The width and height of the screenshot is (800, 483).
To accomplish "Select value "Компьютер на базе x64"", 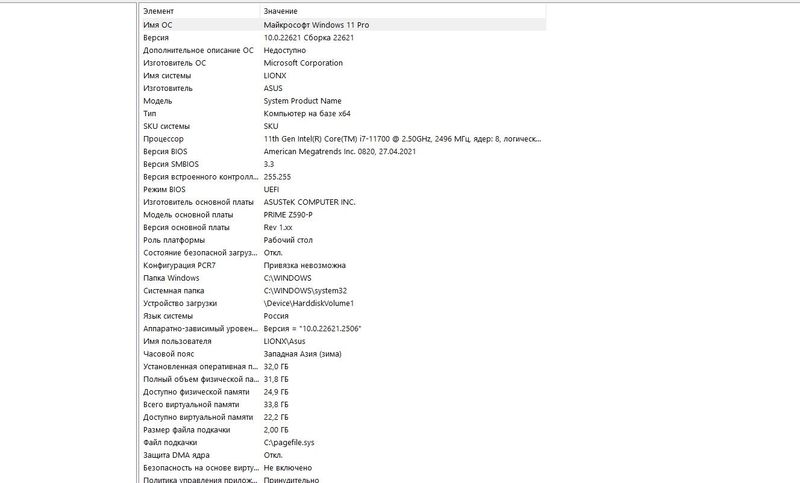I will (307, 113).
